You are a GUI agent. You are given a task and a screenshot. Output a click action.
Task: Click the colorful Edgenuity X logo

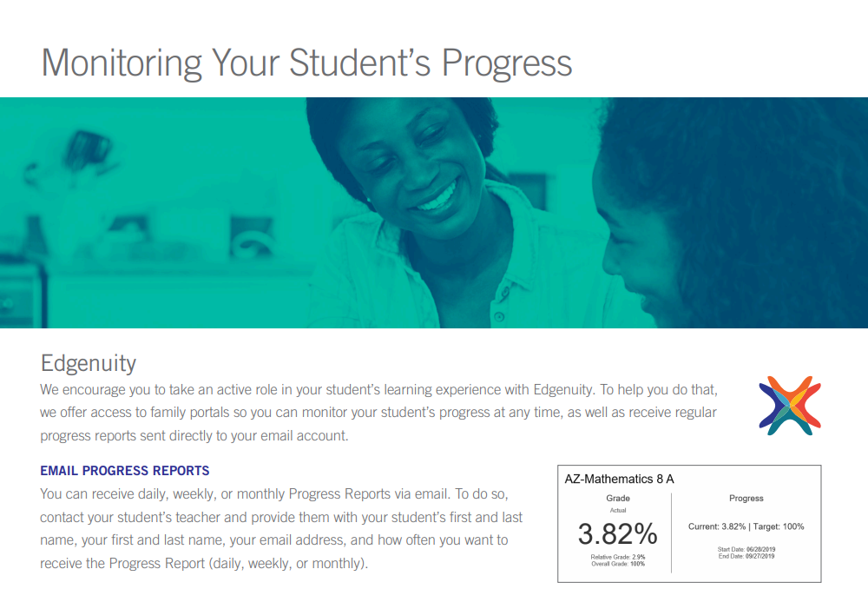790,406
